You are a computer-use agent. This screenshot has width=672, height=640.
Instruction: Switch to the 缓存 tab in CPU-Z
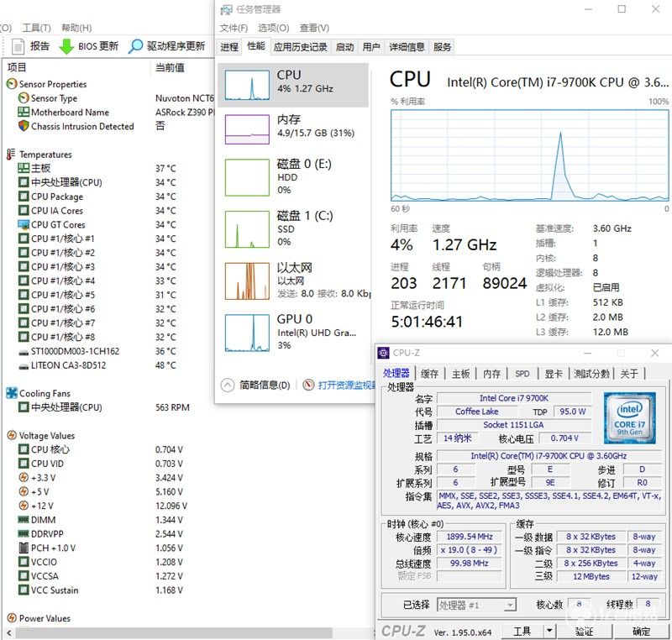(429, 374)
